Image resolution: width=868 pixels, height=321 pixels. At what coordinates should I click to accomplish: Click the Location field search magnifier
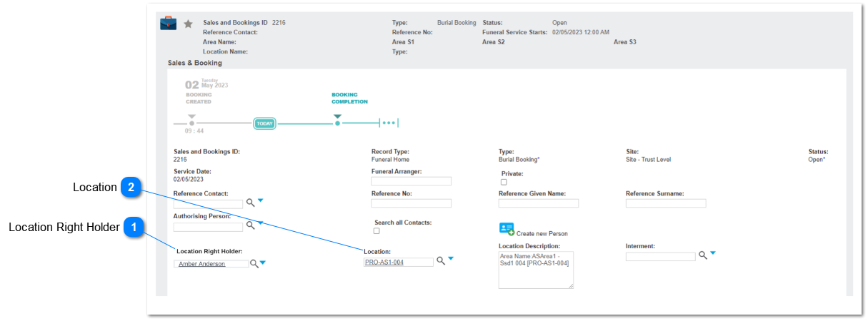[x=441, y=261]
